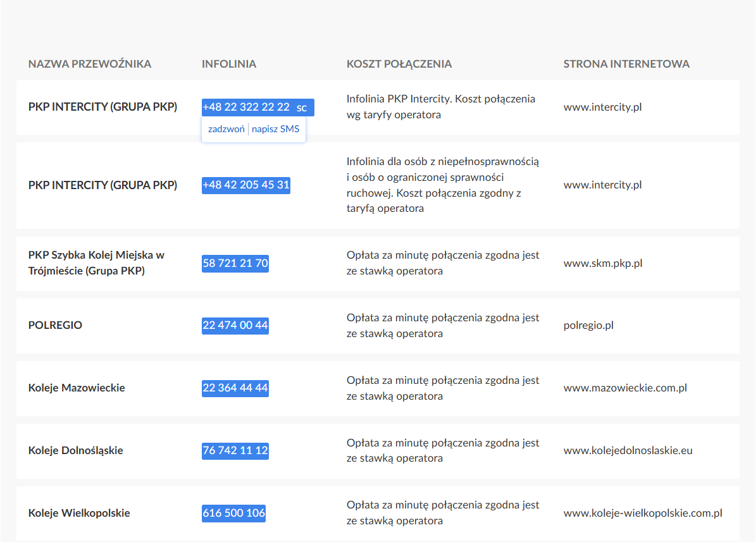This screenshot has width=756, height=542.
Task: Click the 'INFOLINIA' column header
Action: (x=229, y=64)
